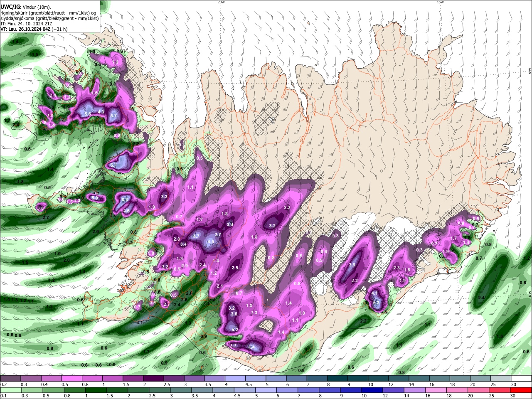Click the '2.5' snowfall value on map
Viewport: 532px width, 399px height.
pos(235,268)
